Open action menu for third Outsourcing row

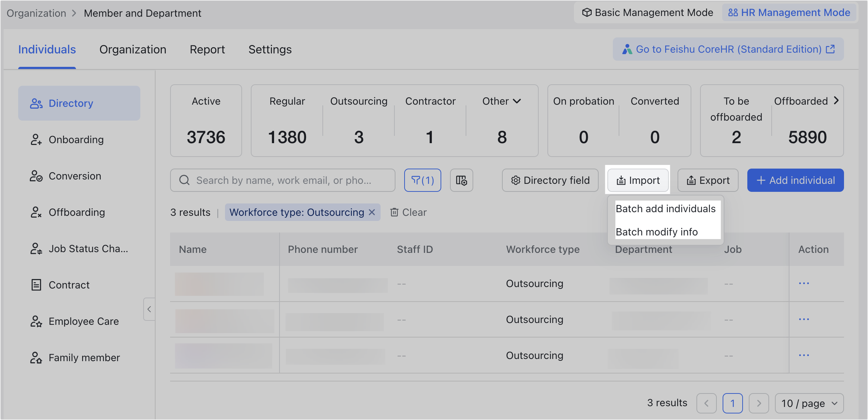pos(804,355)
